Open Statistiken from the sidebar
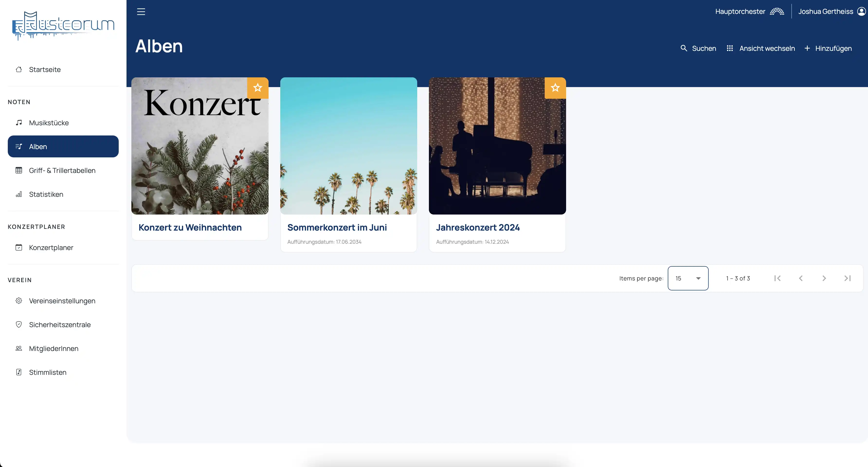 click(x=63, y=194)
